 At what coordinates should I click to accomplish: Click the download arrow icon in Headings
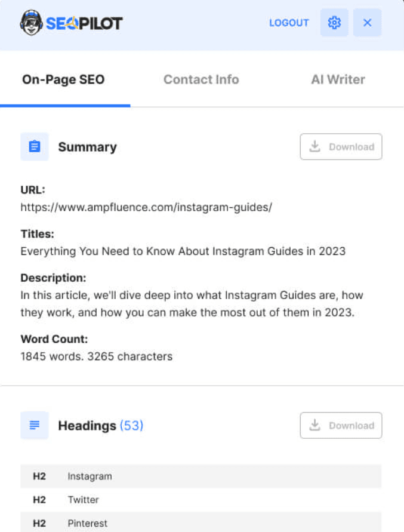click(x=316, y=426)
